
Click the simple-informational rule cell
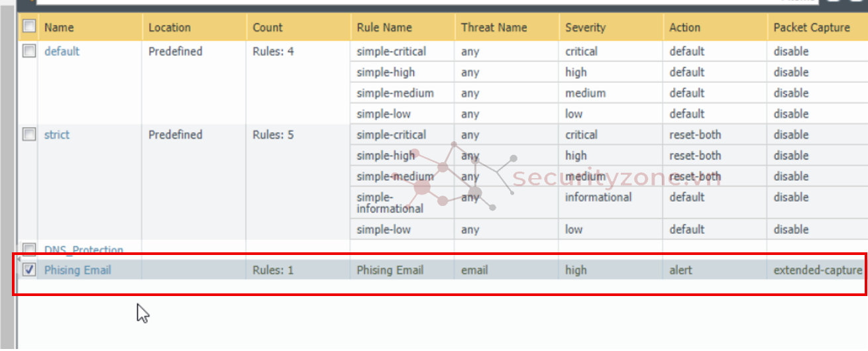[390, 203]
